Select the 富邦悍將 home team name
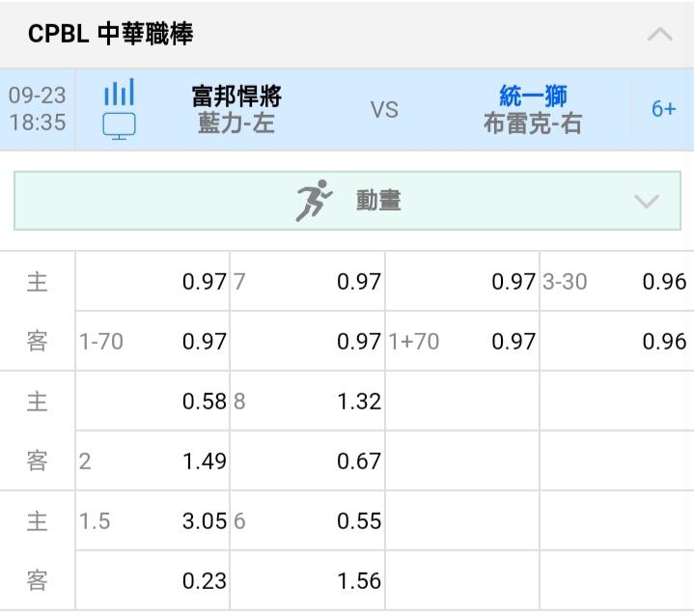 click(x=236, y=96)
